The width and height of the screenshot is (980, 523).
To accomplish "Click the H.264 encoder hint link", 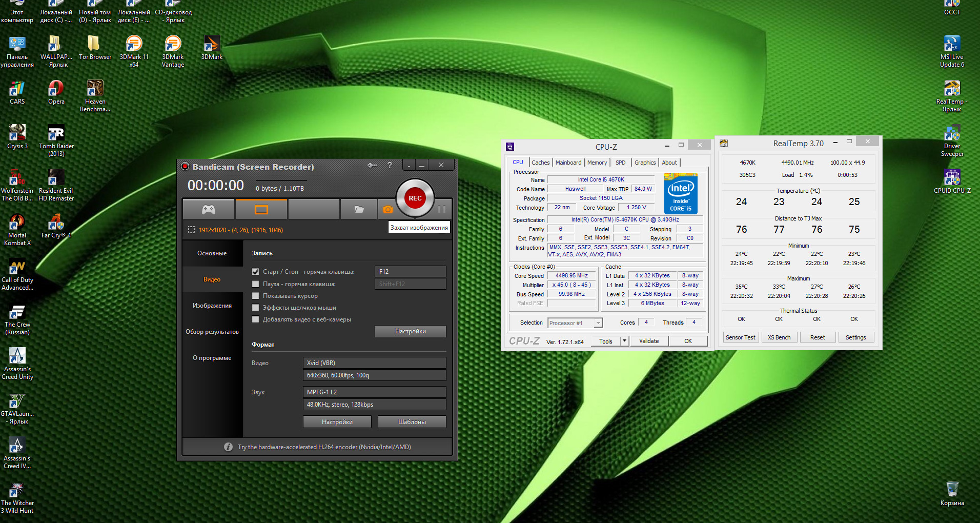I will point(324,447).
